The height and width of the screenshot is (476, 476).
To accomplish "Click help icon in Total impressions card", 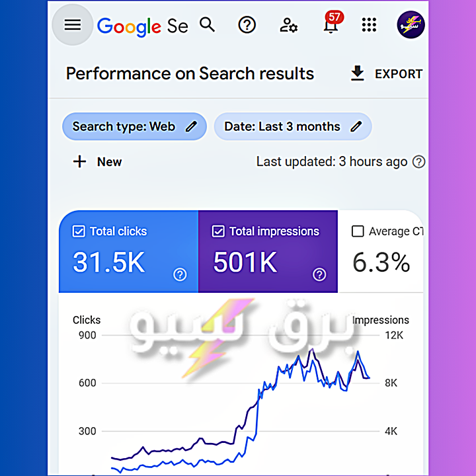I will point(319,274).
